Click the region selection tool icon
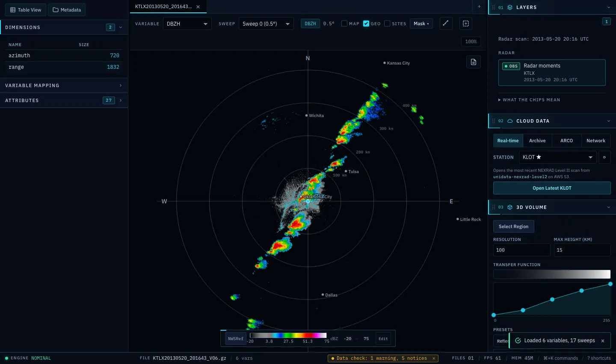The image size is (616, 364). pyautogui.click(x=466, y=23)
